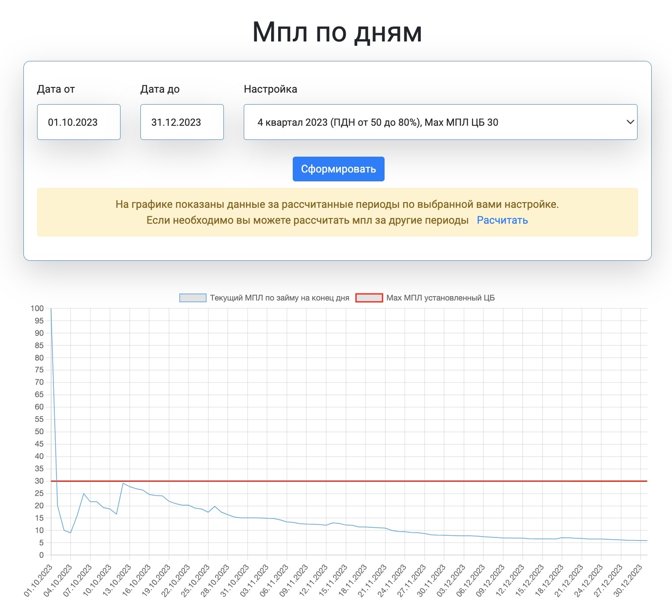The height and width of the screenshot is (616, 672).
Task: Click legend text 'Max МПЛ установленный ЦБ'
Action: tap(441, 298)
